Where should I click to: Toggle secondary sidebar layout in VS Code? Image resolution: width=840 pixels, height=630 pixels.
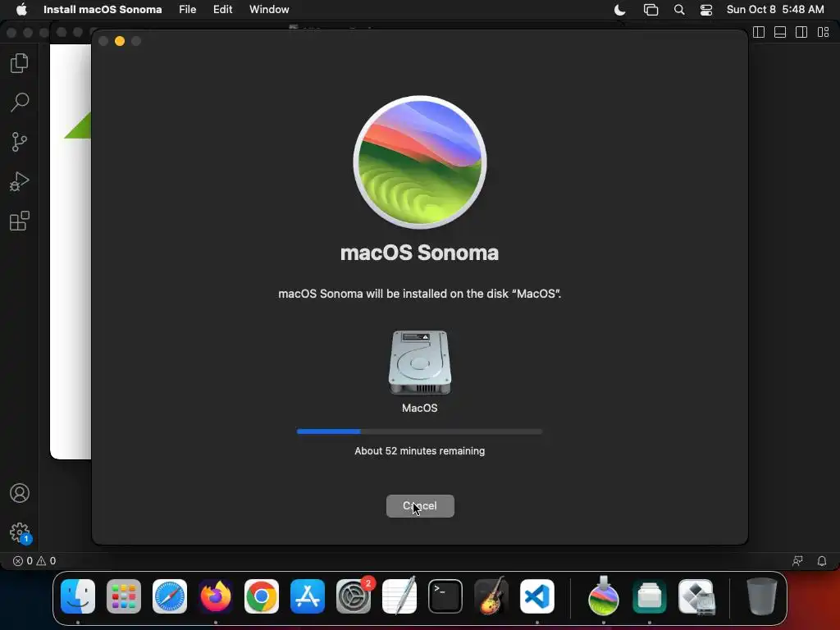click(x=801, y=32)
